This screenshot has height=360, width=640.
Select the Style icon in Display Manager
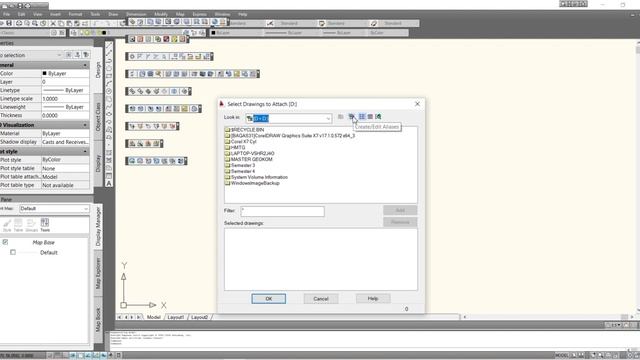click(x=7, y=224)
